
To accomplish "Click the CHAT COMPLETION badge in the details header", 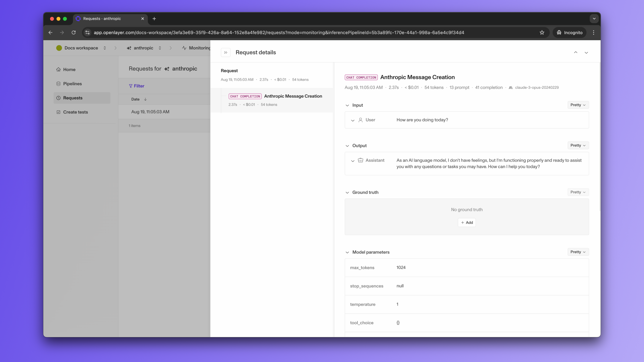I will pyautogui.click(x=361, y=77).
